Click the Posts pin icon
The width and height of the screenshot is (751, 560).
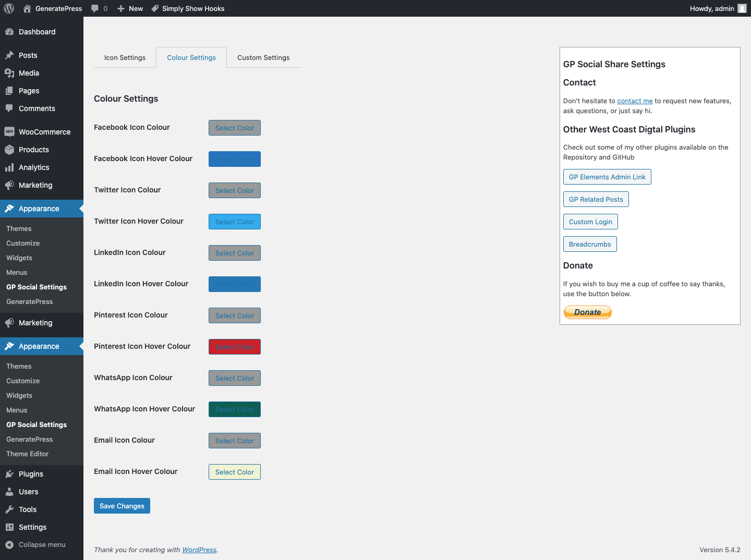tap(9, 55)
